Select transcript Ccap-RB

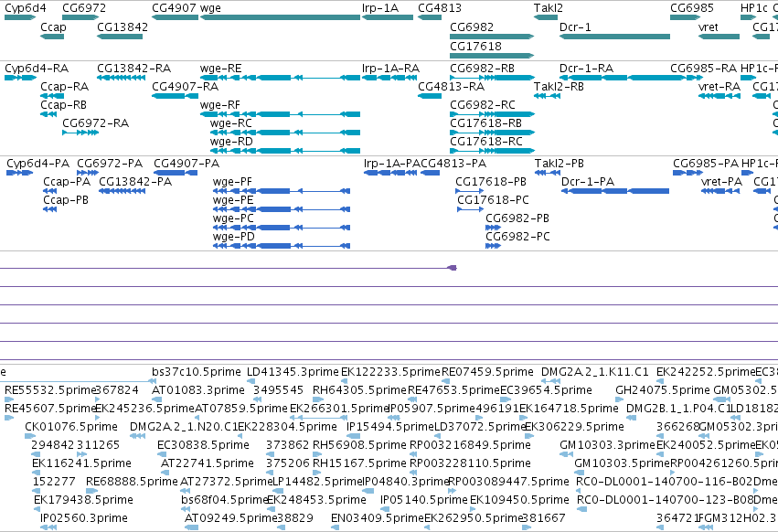coord(48,114)
